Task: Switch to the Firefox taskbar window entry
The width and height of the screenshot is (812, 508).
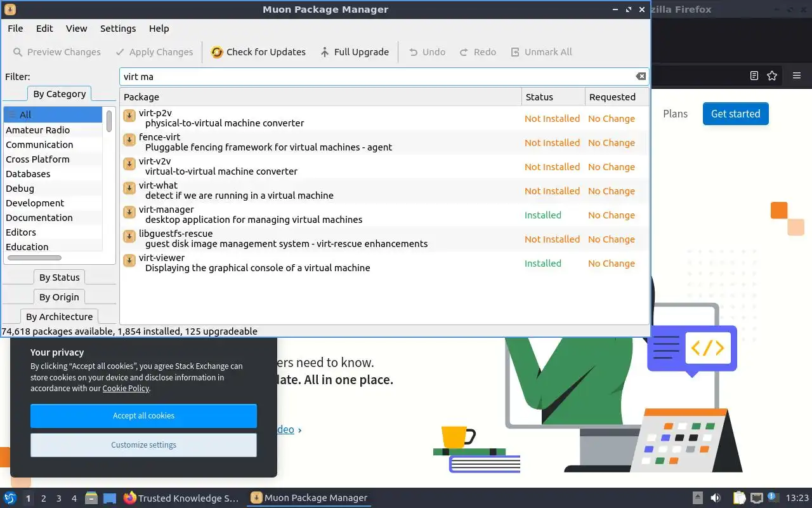Action: pos(181,498)
